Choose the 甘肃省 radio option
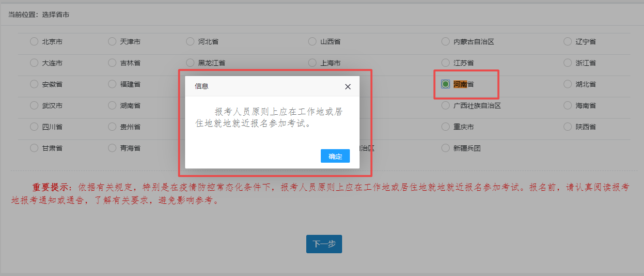This screenshot has width=644, height=276. point(34,148)
